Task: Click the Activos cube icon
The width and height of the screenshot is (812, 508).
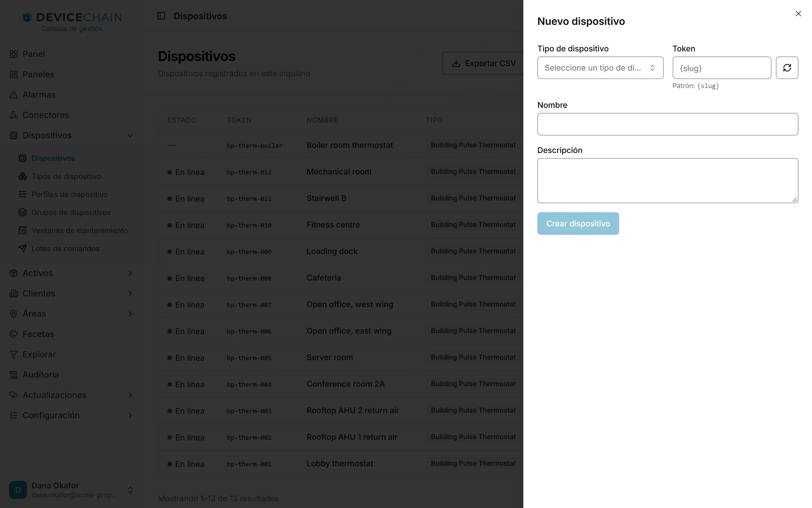Action: (x=14, y=273)
